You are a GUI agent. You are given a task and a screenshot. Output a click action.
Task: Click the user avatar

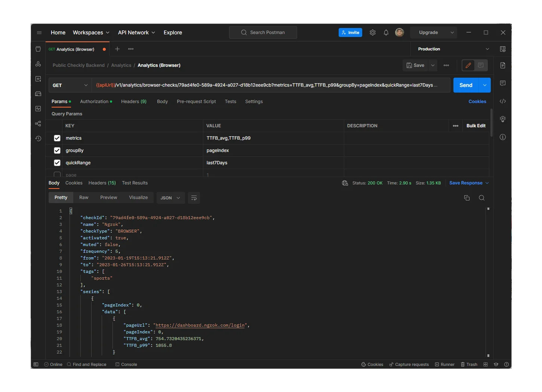[400, 32]
